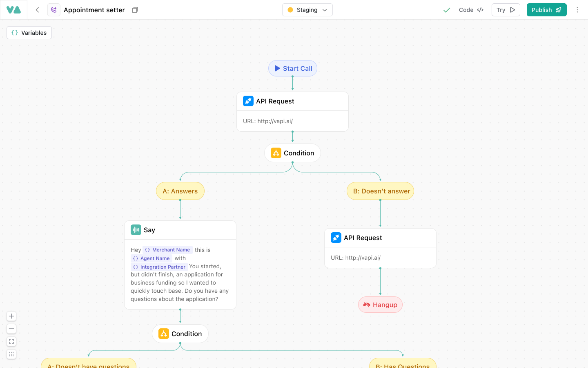The width and height of the screenshot is (588, 368).
Task: Open the Staging environment dropdown
Action: tap(307, 9)
